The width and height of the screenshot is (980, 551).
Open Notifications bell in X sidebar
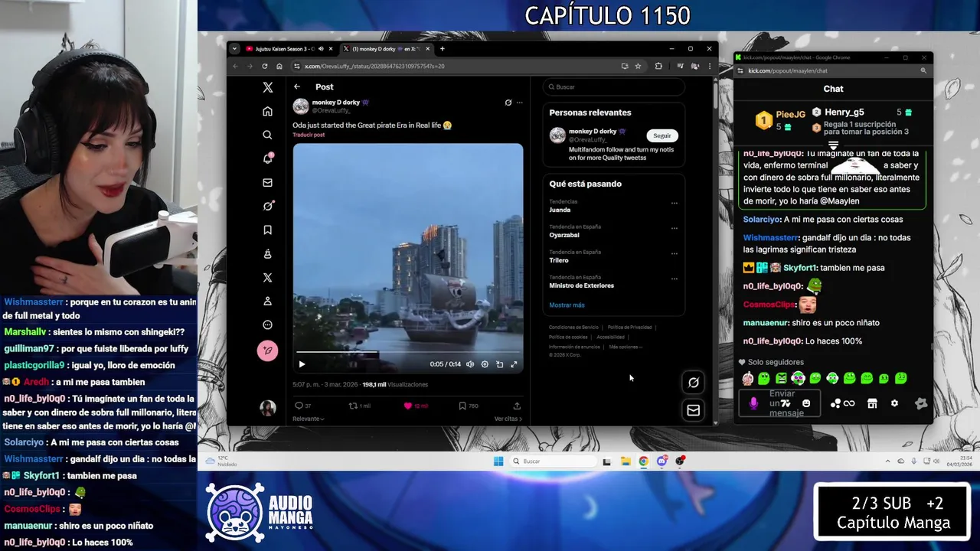(x=267, y=158)
